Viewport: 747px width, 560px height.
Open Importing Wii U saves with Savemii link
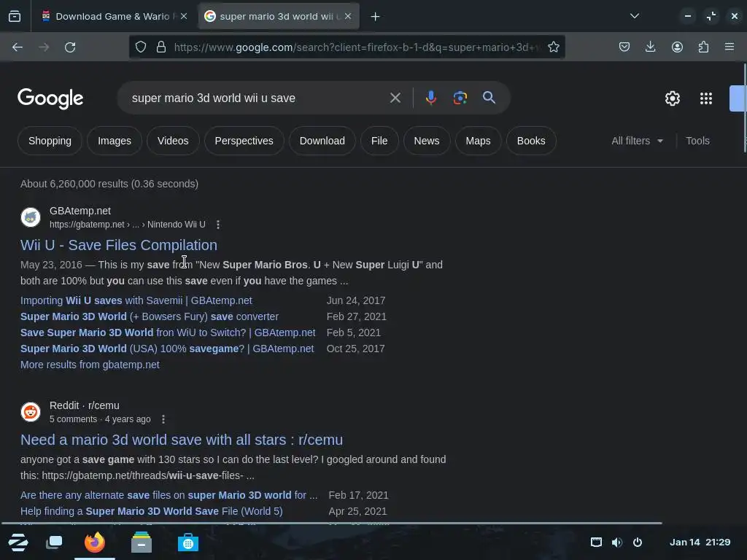tap(136, 300)
